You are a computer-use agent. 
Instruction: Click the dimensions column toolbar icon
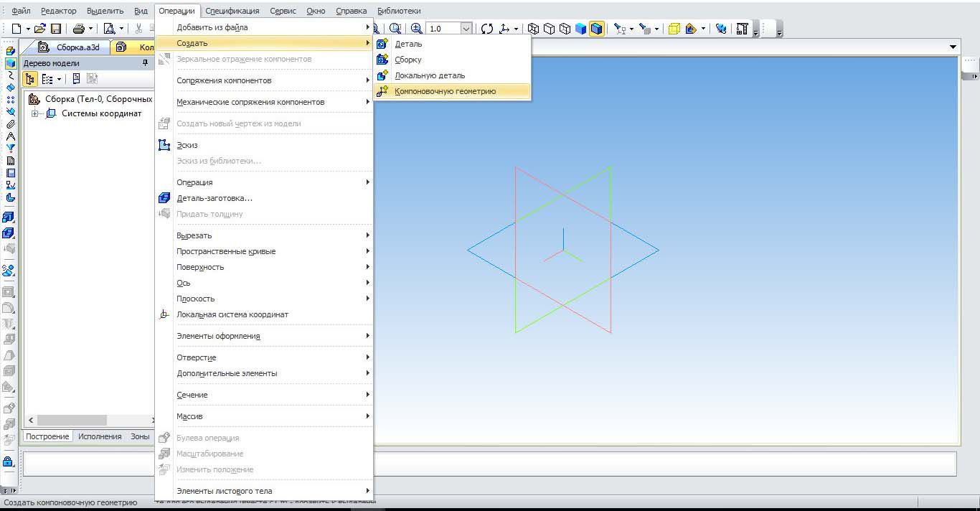coord(742,29)
